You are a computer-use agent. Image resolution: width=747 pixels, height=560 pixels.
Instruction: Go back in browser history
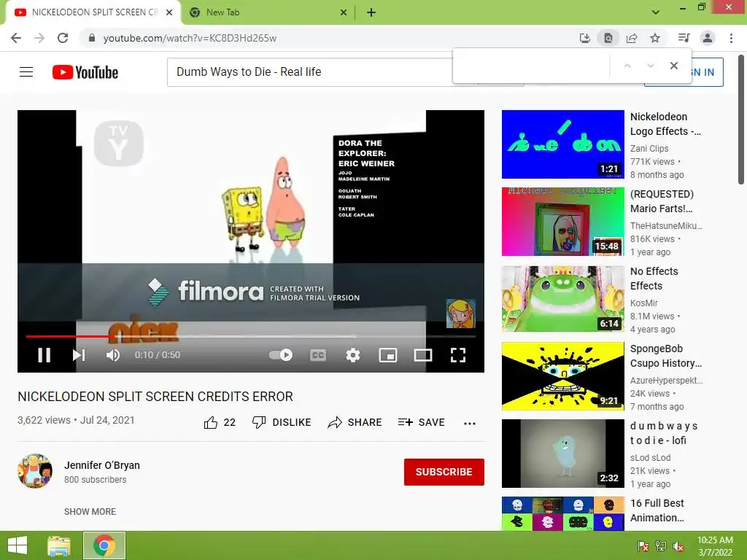coord(16,38)
